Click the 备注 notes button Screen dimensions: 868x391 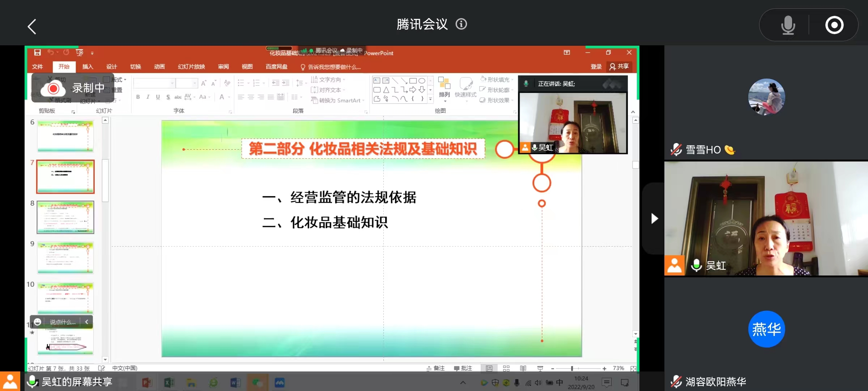[x=435, y=368]
